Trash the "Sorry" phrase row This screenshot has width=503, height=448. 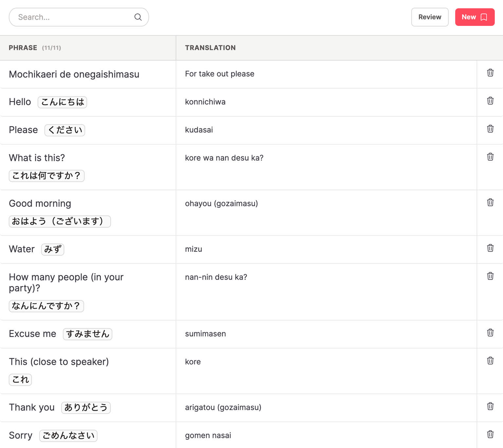(490, 434)
